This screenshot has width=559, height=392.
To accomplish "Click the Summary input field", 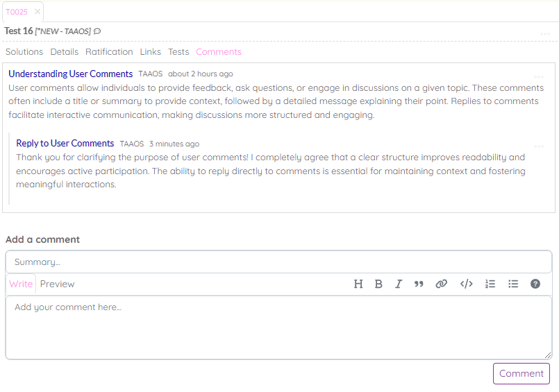I will click(278, 262).
